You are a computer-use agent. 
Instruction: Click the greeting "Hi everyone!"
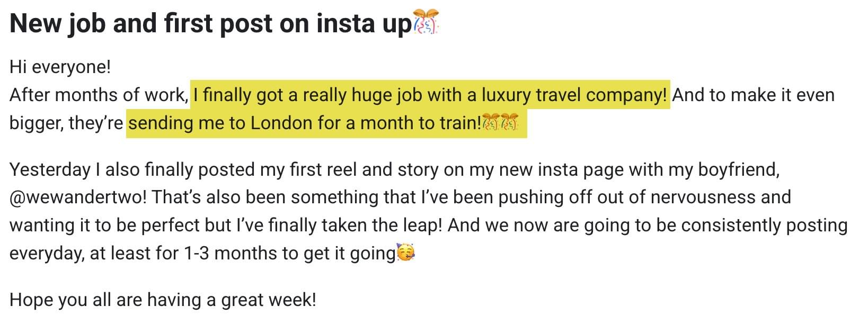[x=60, y=67]
